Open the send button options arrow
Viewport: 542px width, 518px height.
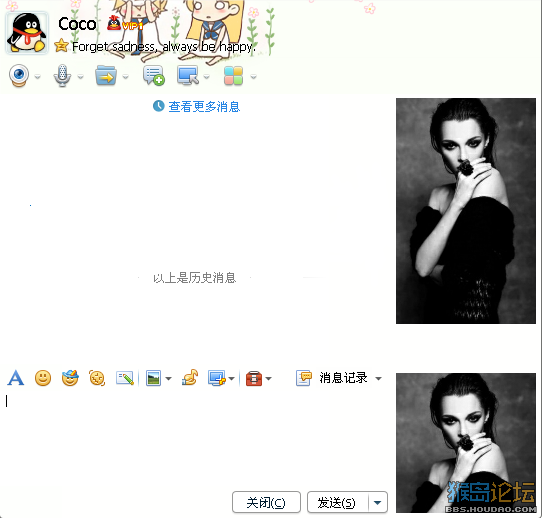click(378, 502)
